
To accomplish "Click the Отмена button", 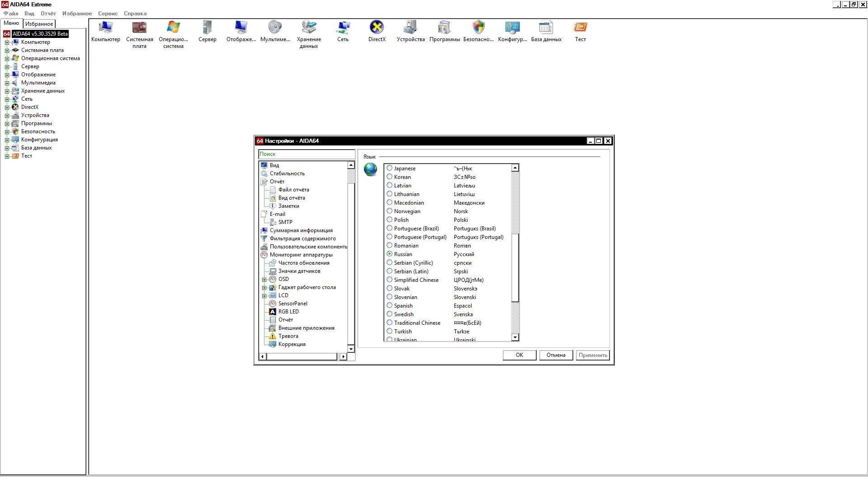I will pyautogui.click(x=556, y=355).
